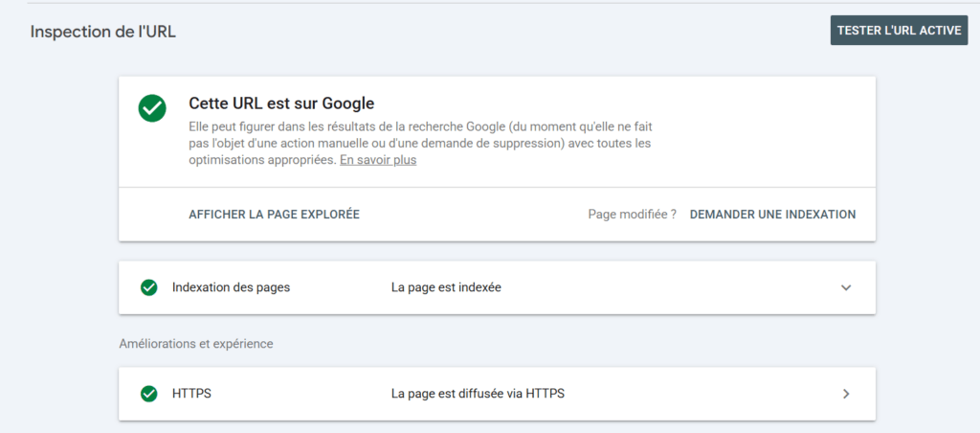Click La page est diffusée via HTTPS text

(x=479, y=395)
